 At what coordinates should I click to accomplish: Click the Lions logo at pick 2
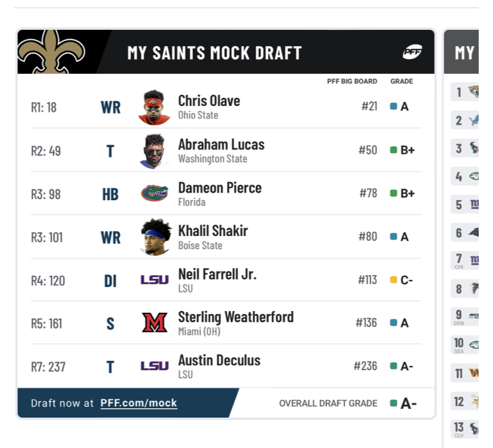pyautogui.click(x=473, y=120)
